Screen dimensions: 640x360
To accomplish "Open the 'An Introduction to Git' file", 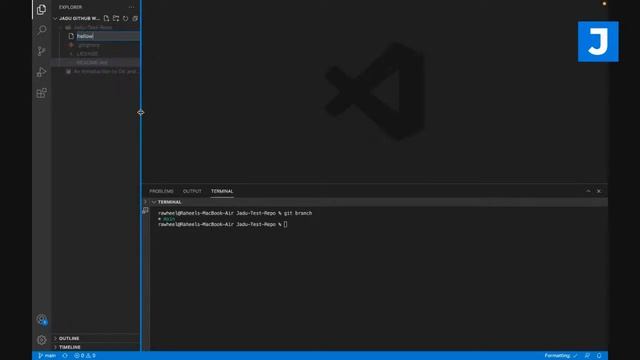I will (96, 71).
